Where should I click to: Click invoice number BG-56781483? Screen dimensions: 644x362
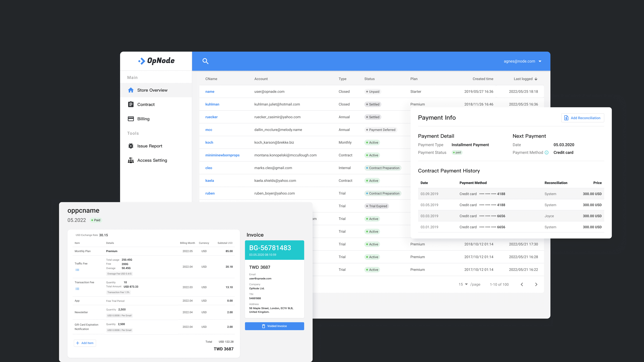[270, 248]
